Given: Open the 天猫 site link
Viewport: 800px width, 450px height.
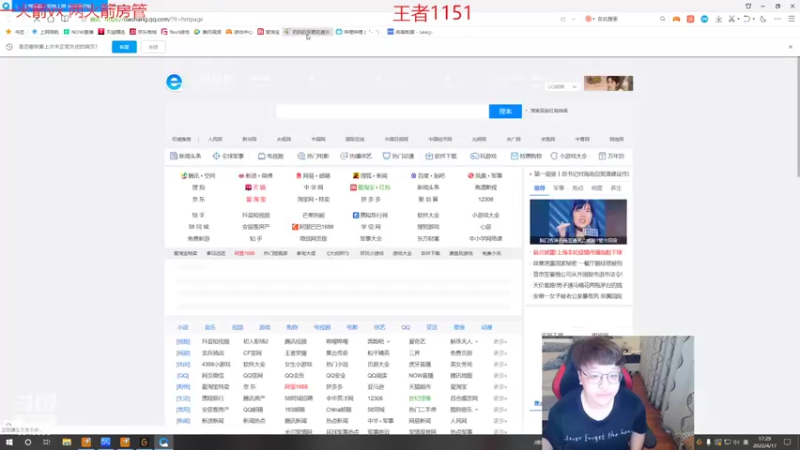Looking at the screenshot, I should coord(256,187).
